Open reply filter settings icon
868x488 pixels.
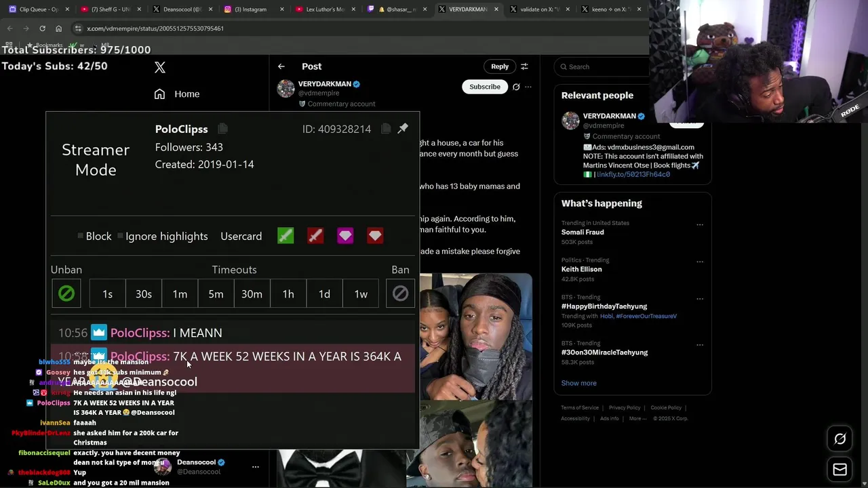pyautogui.click(x=524, y=66)
